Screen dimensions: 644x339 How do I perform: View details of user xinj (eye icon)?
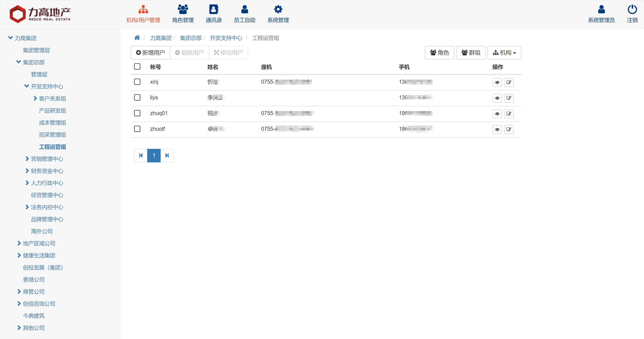click(497, 82)
